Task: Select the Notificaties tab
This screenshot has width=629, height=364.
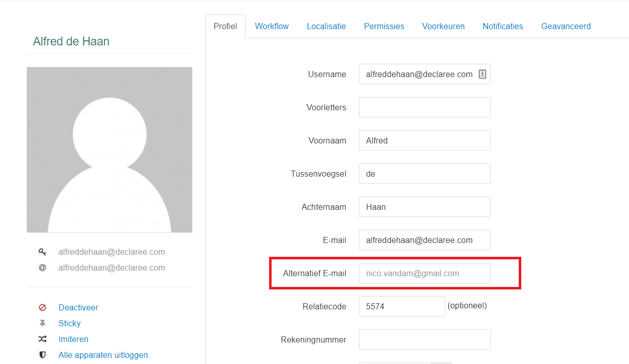Action: [502, 27]
